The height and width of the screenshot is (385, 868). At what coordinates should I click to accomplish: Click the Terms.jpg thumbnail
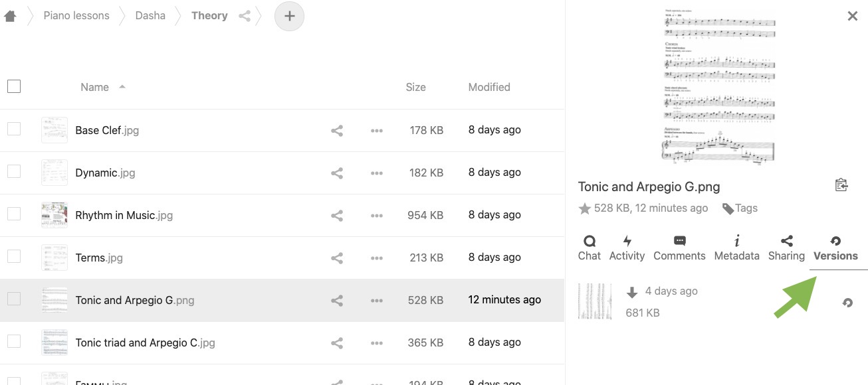coord(54,258)
